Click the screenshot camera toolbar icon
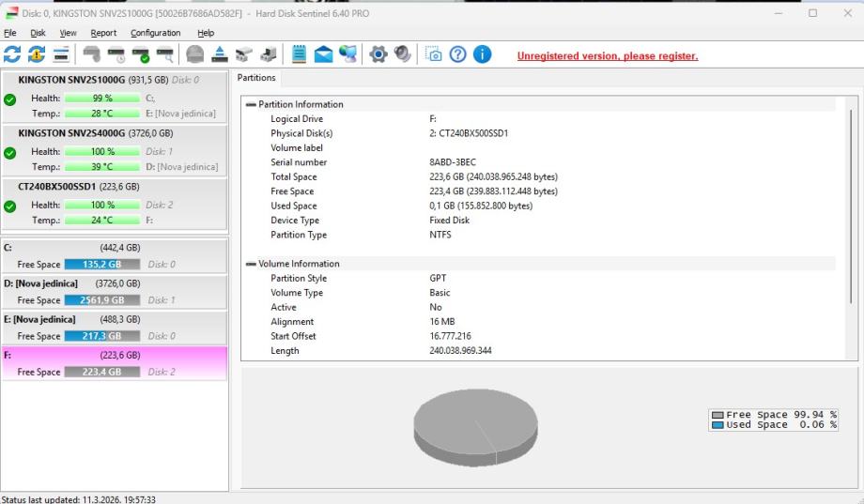Viewport: 864px width, 504px height. pos(433,54)
